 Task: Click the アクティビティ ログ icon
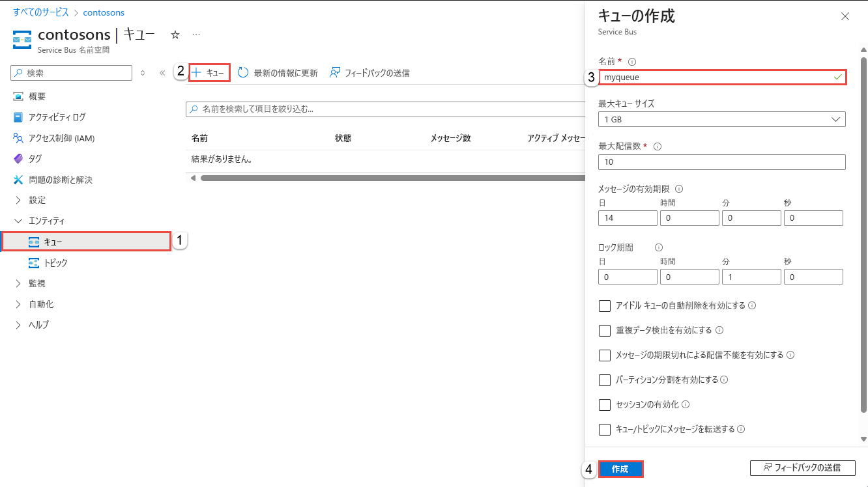[18, 117]
